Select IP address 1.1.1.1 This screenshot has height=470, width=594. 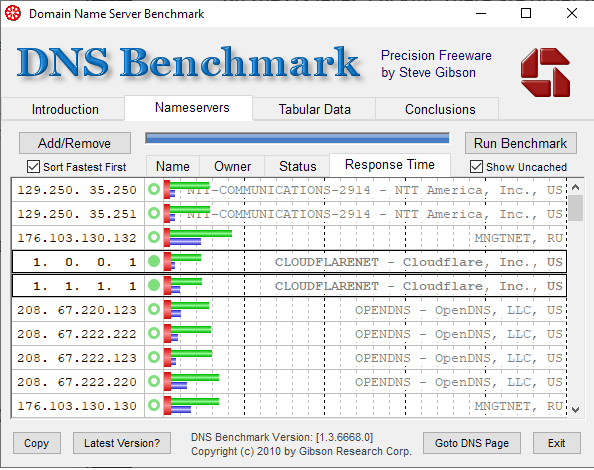(84, 286)
